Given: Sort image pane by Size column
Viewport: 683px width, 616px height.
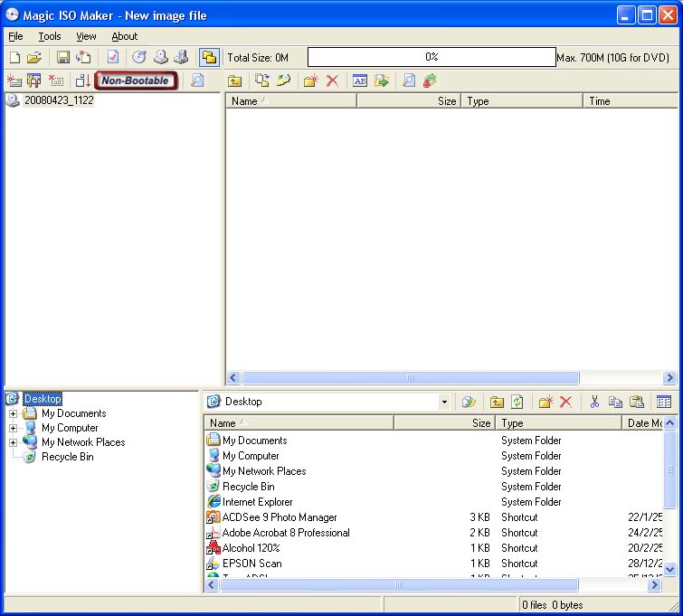Looking at the screenshot, I should (x=409, y=101).
